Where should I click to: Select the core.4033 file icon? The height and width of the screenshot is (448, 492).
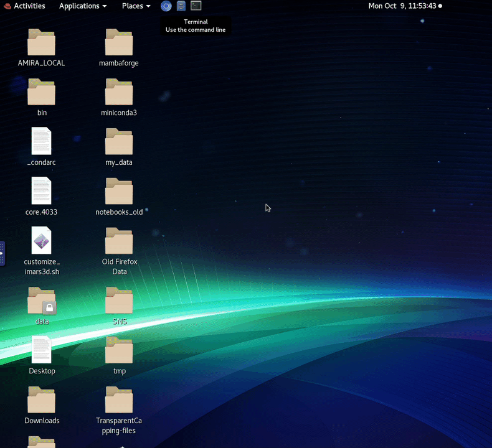click(x=42, y=191)
